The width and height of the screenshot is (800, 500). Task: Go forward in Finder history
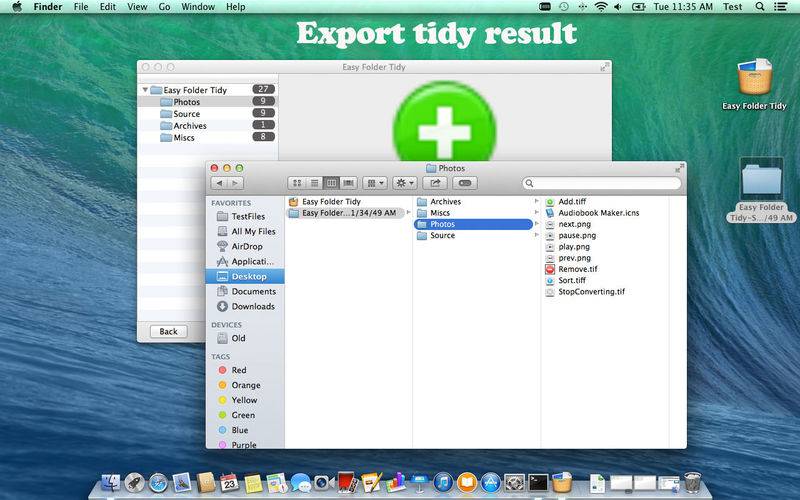(x=235, y=183)
